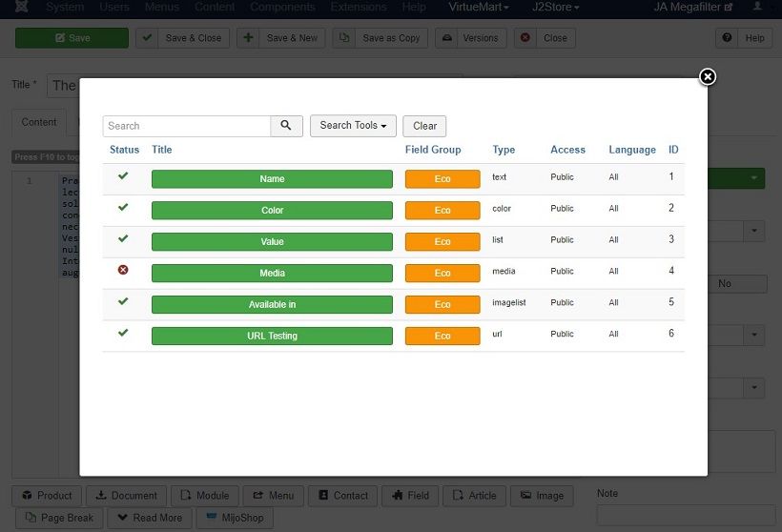Open JA Megafilter site link
Viewport: 782px width, 532px height.
coord(692,7)
